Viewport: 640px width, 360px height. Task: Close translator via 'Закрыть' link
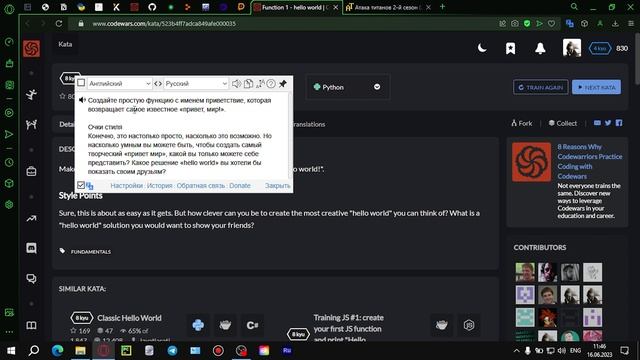pos(278,185)
